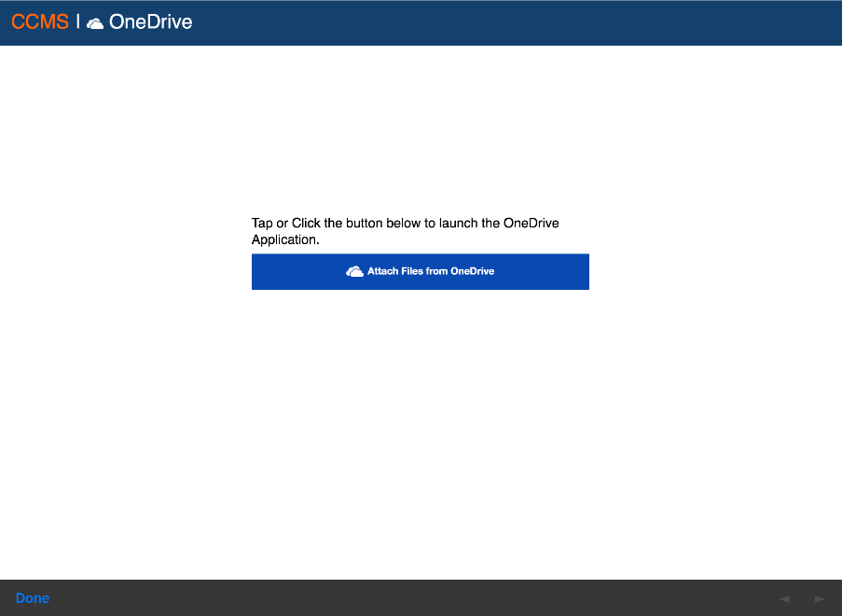Click the white cloud beside "Attach Files" label

coord(354,271)
